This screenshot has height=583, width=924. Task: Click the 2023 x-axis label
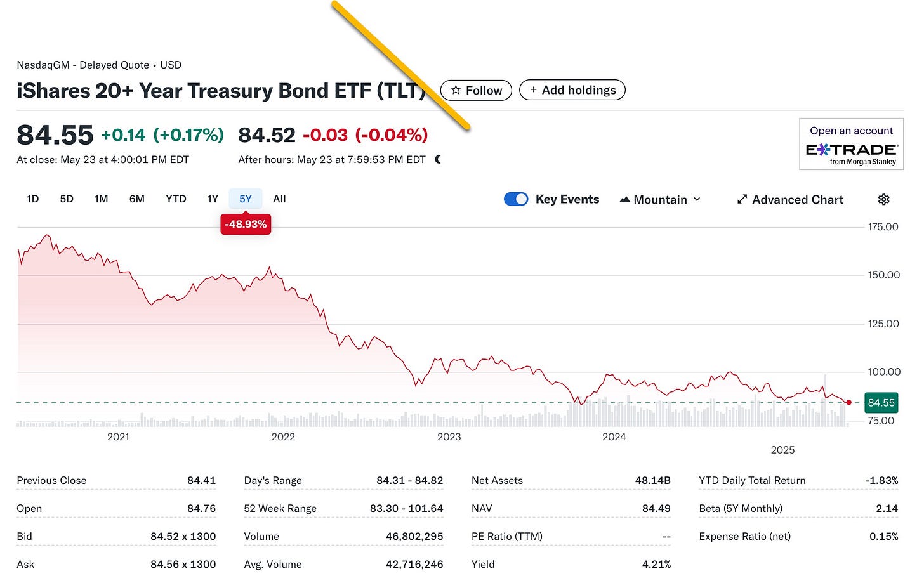[449, 437]
